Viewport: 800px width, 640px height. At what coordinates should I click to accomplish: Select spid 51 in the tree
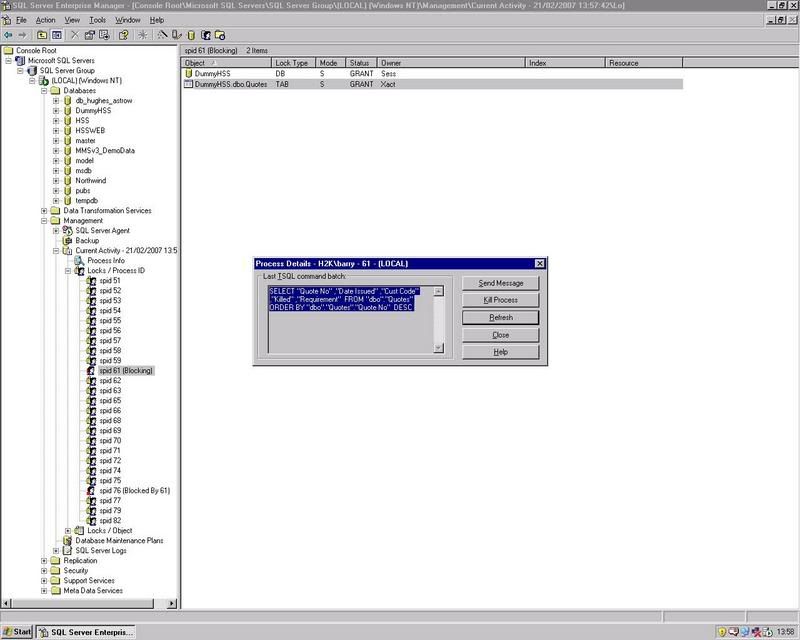(110, 281)
